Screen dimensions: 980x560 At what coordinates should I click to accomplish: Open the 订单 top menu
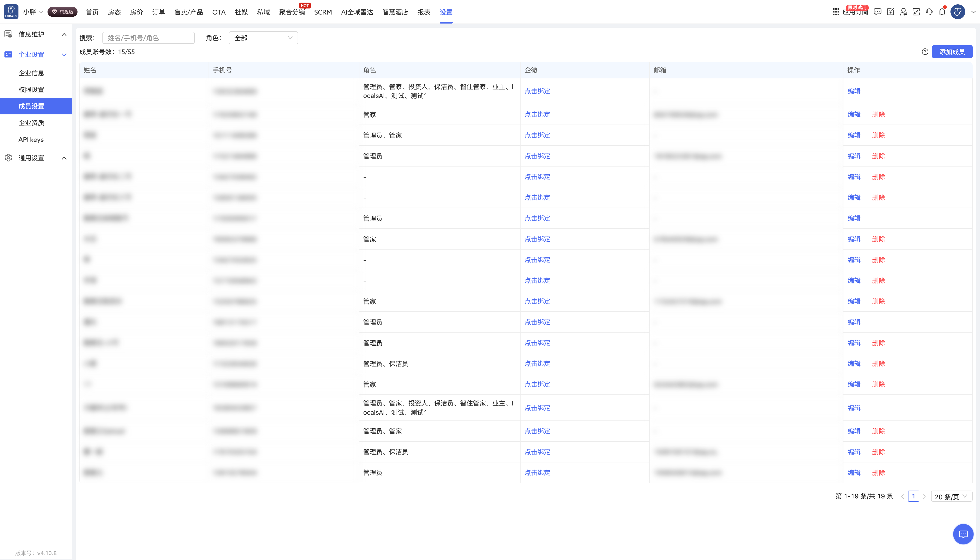pos(158,12)
